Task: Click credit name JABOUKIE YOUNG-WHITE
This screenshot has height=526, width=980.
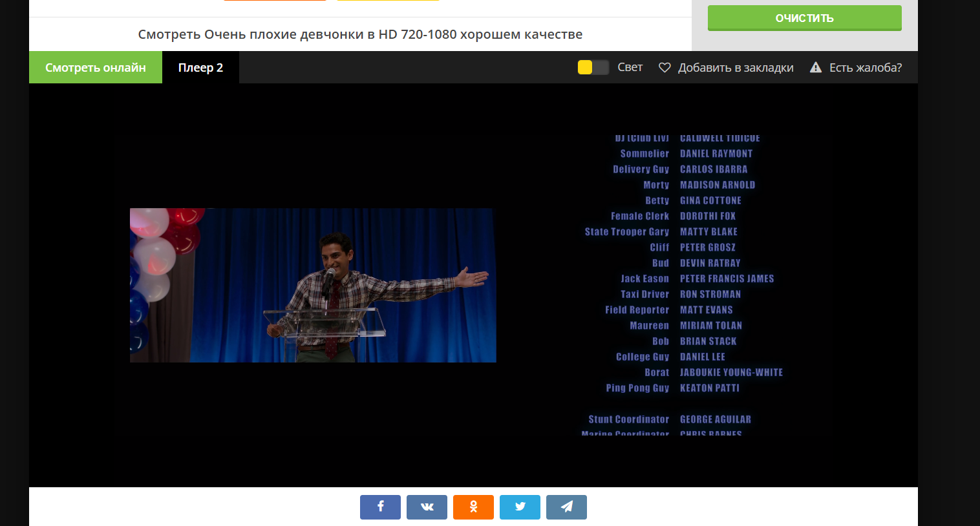Action: [731, 372]
